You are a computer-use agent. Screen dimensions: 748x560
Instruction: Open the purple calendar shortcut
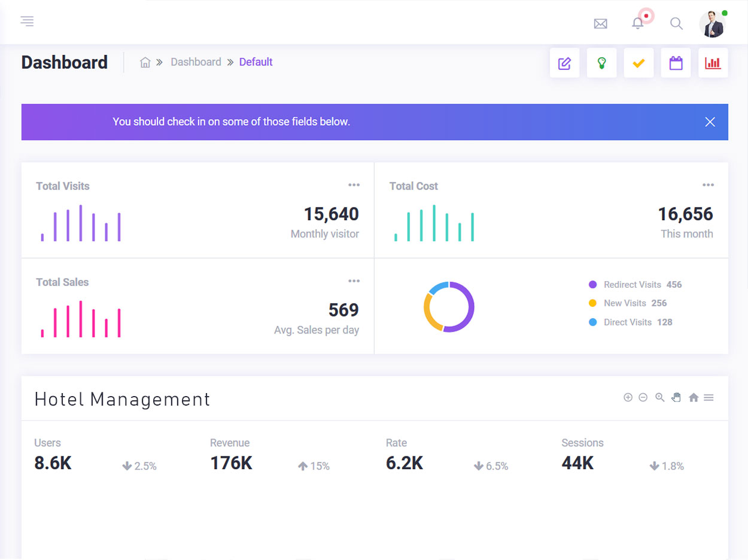coord(676,63)
